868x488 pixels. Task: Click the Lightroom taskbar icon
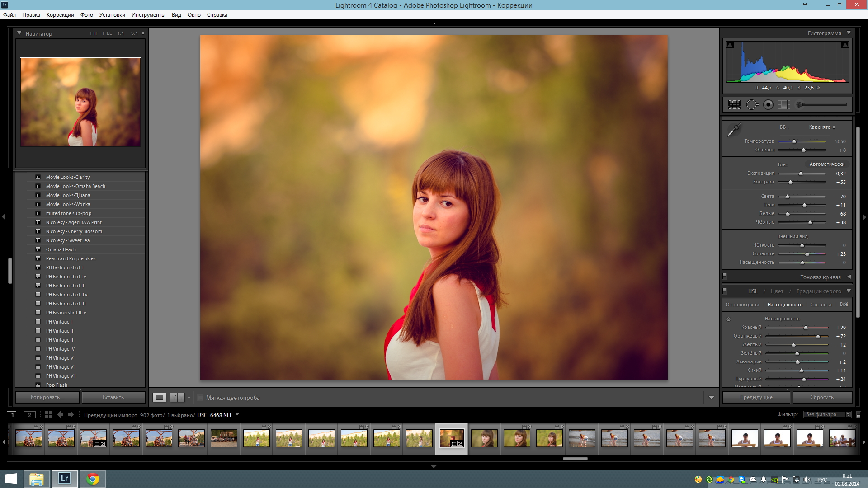pyautogui.click(x=64, y=479)
